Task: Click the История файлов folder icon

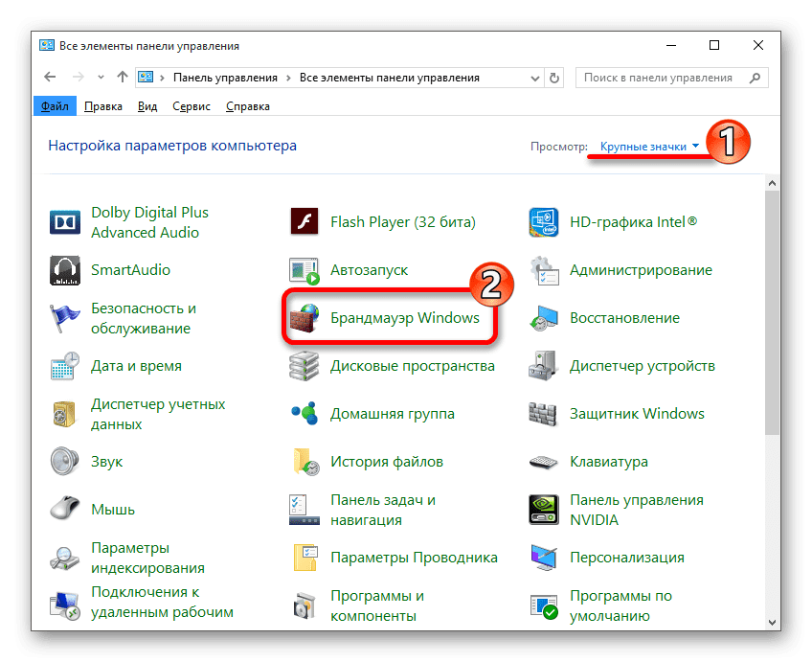Action: point(305,462)
